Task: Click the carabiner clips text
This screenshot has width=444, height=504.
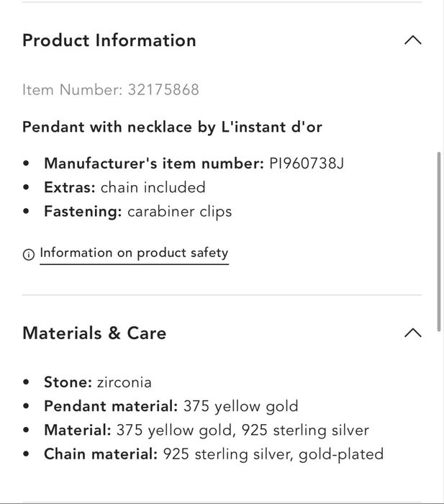Action: pos(180,212)
